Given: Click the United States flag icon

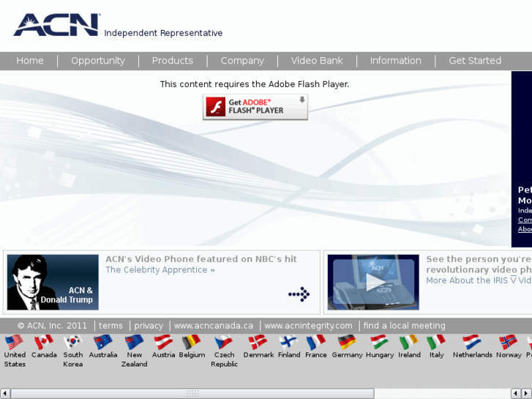Looking at the screenshot, I should [14, 342].
